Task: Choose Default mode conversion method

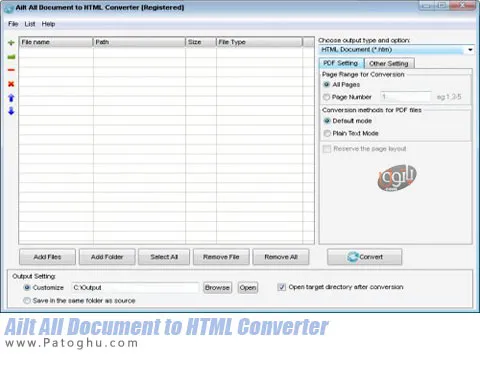Action: [x=327, y=121]
